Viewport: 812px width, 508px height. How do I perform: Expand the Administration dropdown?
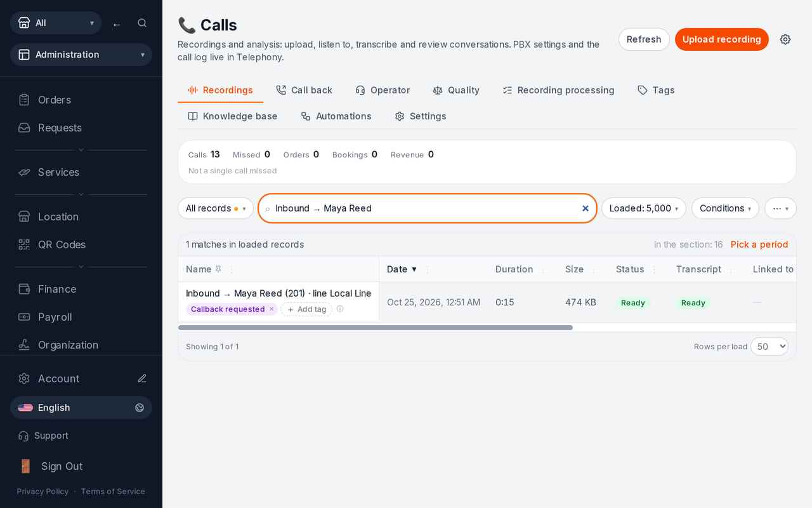tap(81, 55)
